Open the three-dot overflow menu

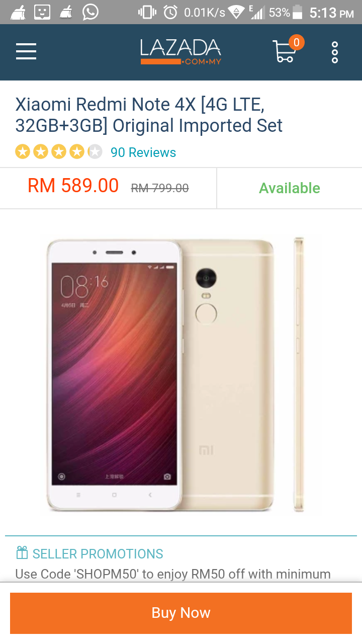click(335, 52)
